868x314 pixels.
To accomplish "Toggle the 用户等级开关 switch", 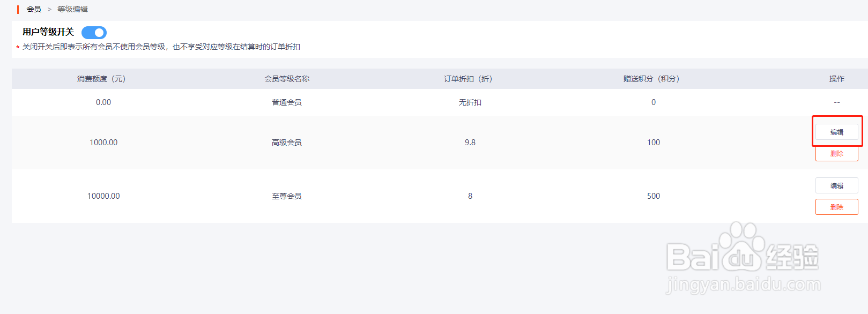I will tap(94, 33).
